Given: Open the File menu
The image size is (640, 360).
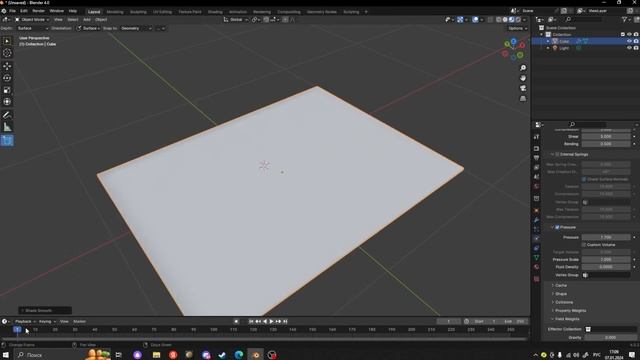Looking at the screenshot, I should (12, 11).
